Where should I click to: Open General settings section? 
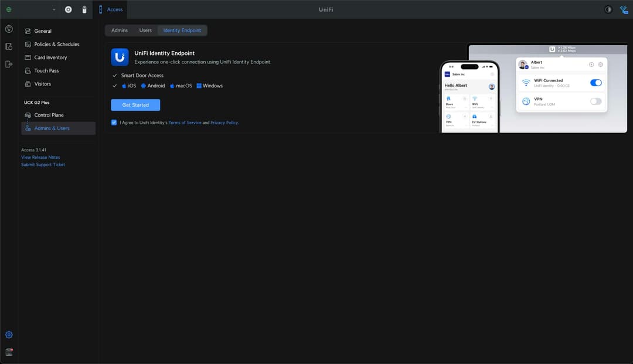click(58, 31)
